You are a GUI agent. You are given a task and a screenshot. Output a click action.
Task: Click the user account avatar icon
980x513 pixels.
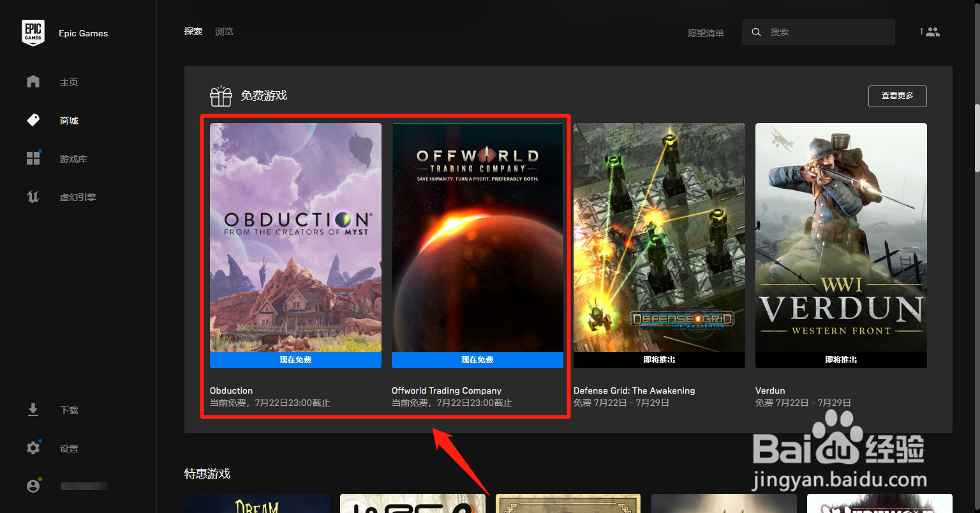33,486
